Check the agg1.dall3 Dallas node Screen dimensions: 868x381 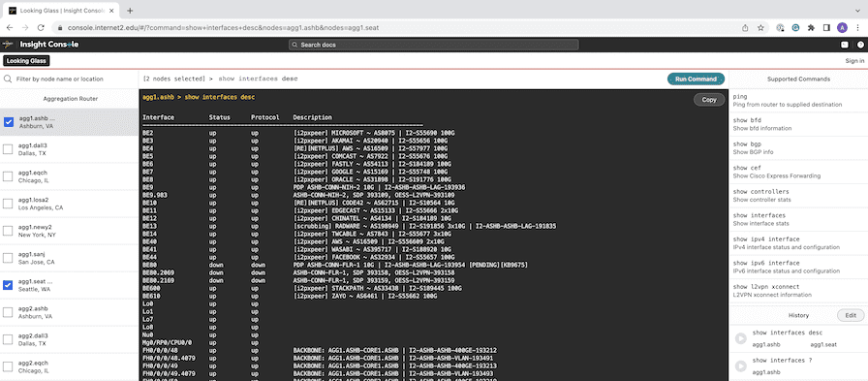[9, 149]
